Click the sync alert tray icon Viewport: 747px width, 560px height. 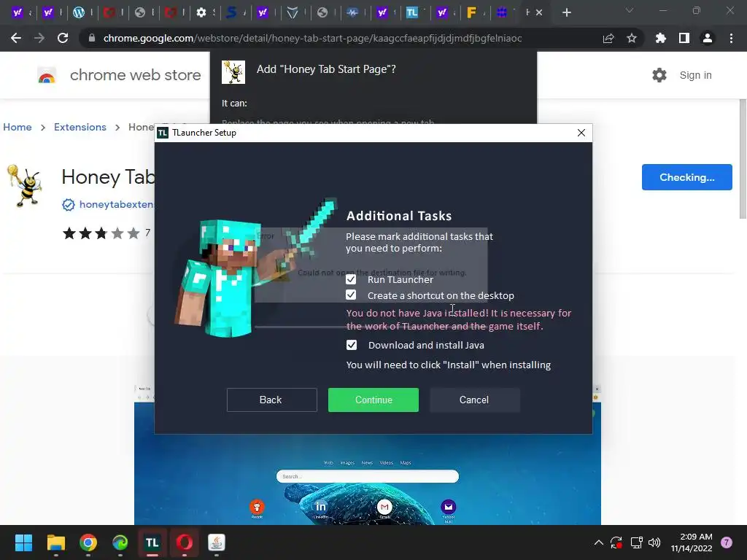pyautogui.click(x=616, y=542)
